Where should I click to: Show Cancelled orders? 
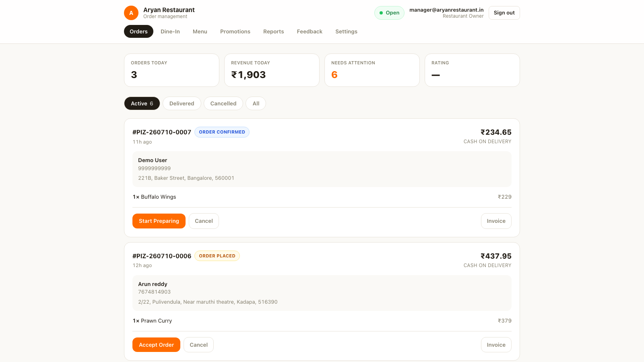click(223, 103)
